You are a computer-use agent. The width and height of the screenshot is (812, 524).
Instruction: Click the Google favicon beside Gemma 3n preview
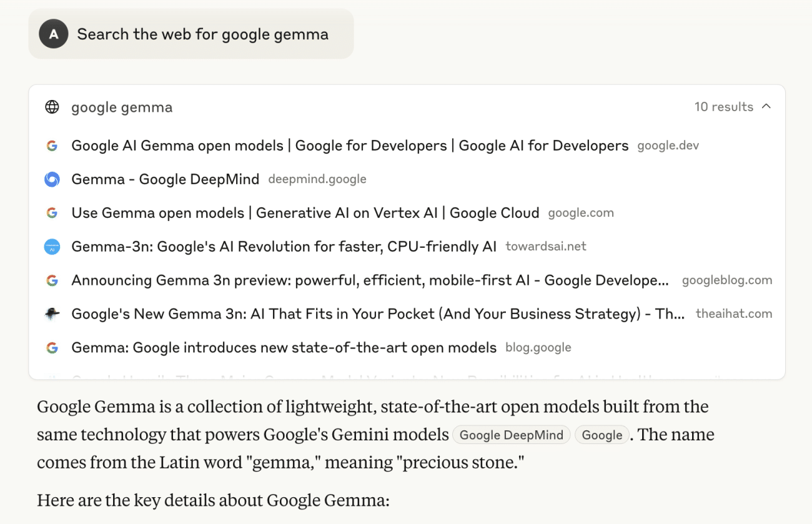[x=52, y=280]
